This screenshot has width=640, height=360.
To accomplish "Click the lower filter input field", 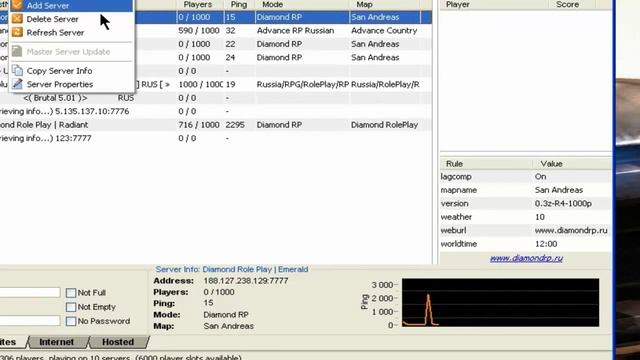I will pyautogui.click(x=30, y=321).
